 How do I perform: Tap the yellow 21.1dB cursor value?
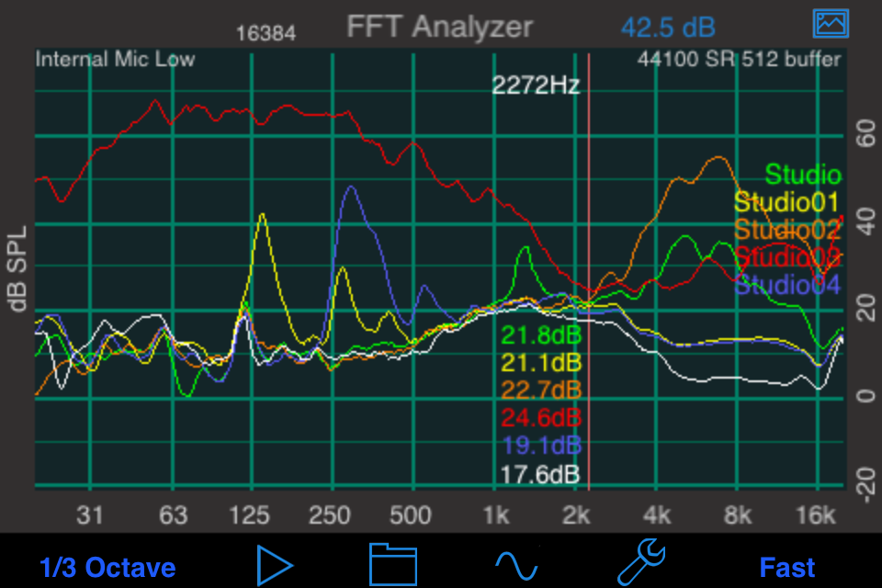tap(540, 363)
